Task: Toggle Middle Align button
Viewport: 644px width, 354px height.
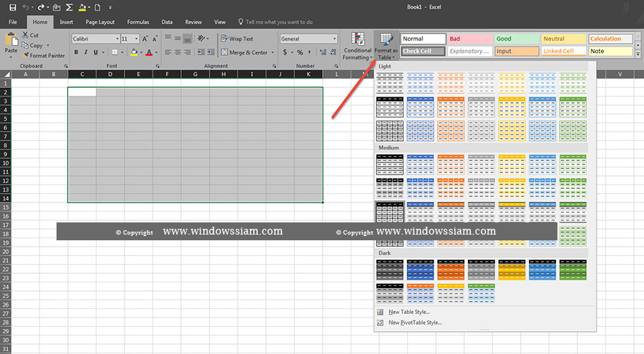Action: pyautogui.click(x=177, y=38)
